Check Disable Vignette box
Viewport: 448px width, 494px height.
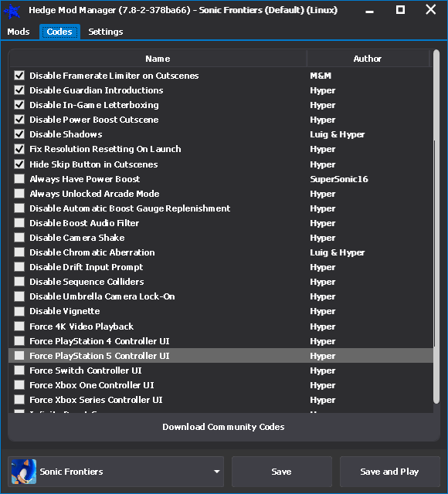click(19, 311)
